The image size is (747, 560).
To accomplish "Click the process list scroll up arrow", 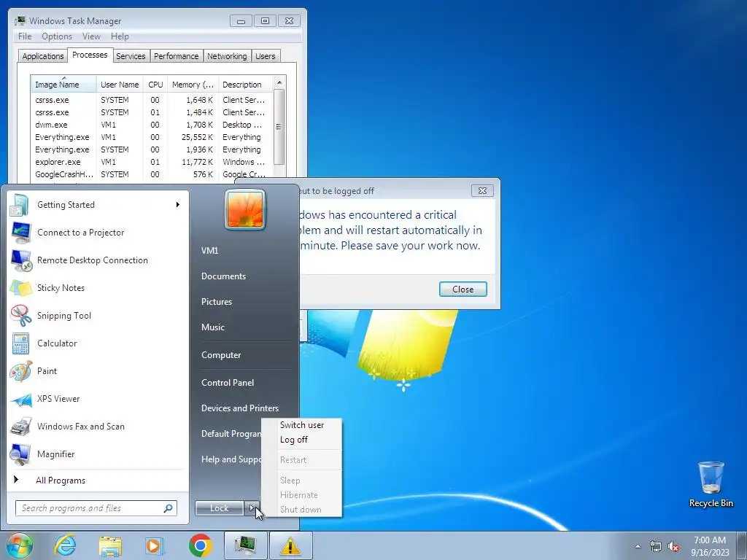I will tap(279, 83).
